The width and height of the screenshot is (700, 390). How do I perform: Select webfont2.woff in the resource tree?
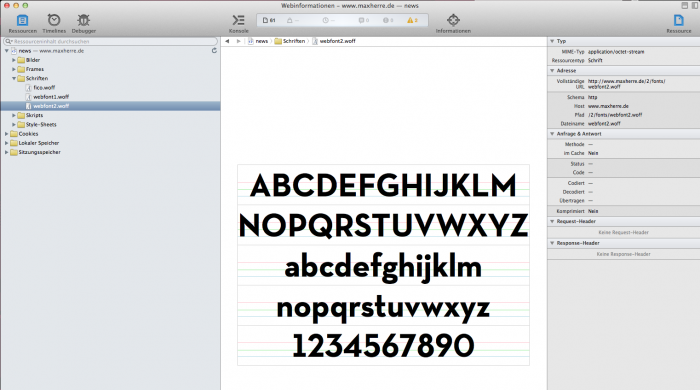[x=110, y=106]
